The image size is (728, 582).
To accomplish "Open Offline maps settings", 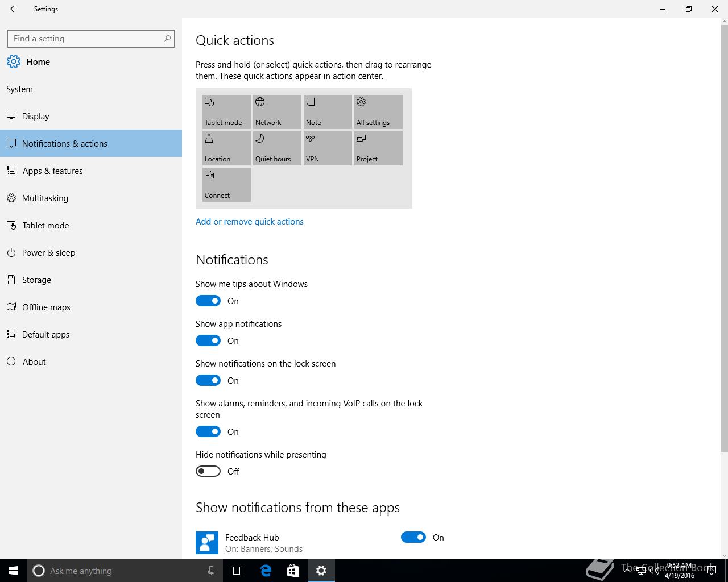I will click(x=91, y=307).
